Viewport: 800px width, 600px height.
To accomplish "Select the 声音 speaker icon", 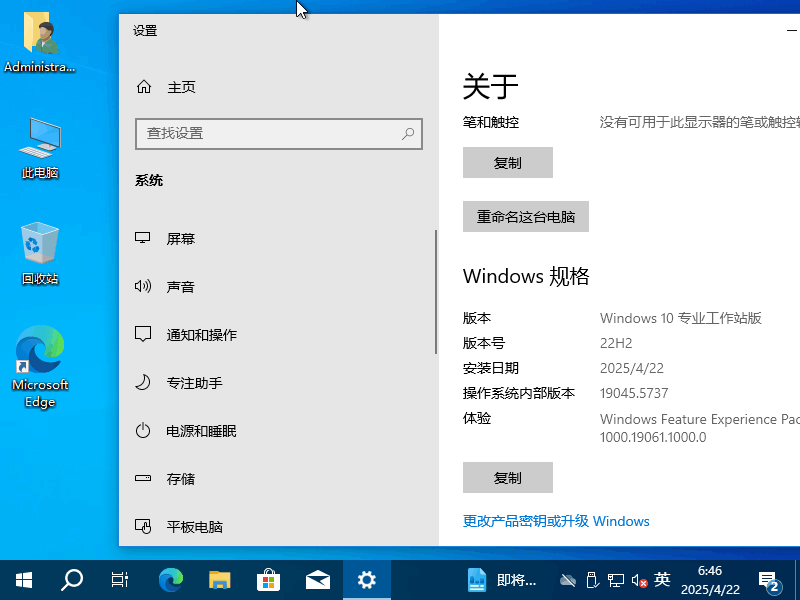I will click(x=143, y=286).
